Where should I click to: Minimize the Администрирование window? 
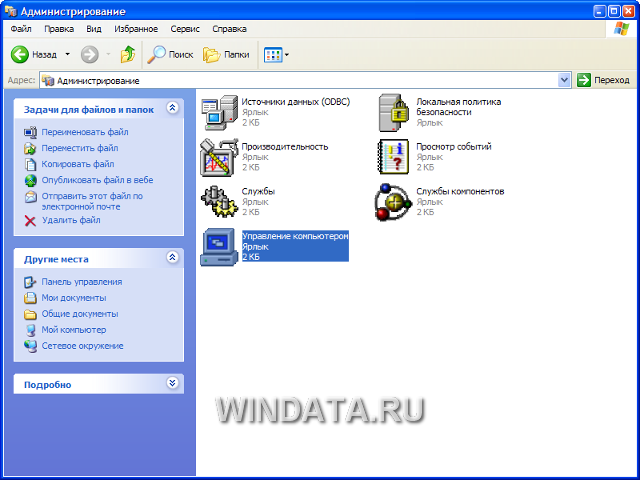(600, 11)
